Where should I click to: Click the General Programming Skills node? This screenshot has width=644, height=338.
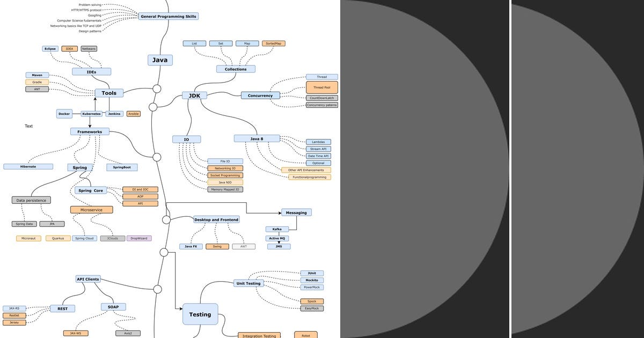click(169, 16)
